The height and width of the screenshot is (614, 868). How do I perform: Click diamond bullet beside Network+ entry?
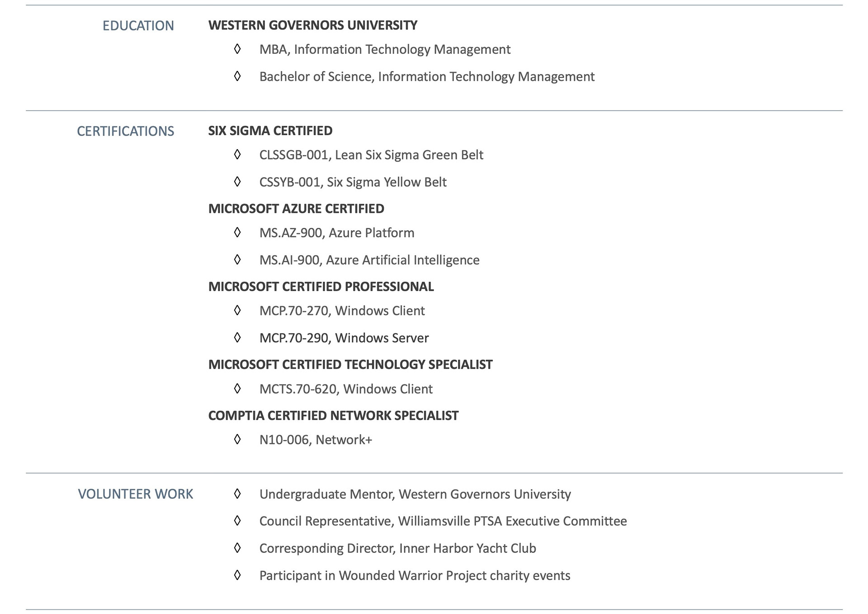(x=237, y=439)
